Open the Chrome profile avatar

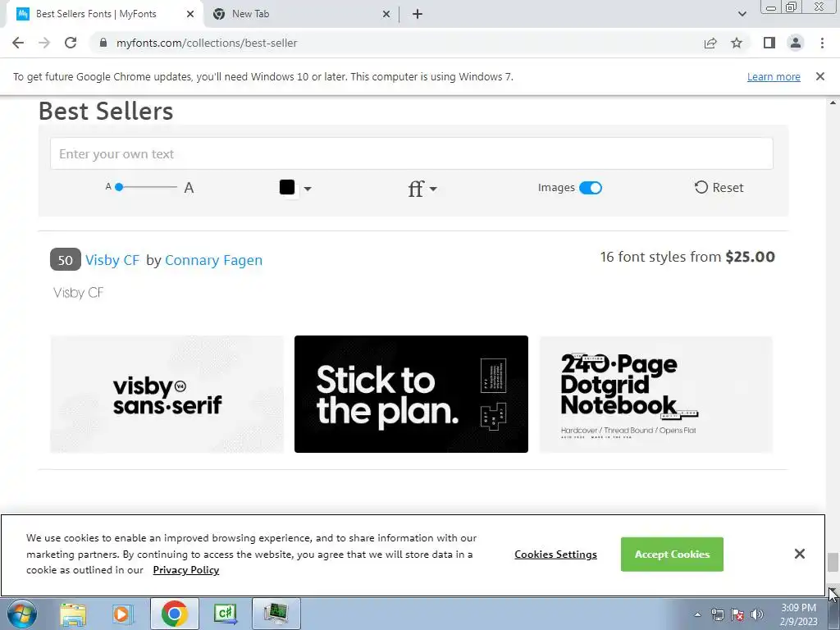pyautogui.click(x=796, y=43)
